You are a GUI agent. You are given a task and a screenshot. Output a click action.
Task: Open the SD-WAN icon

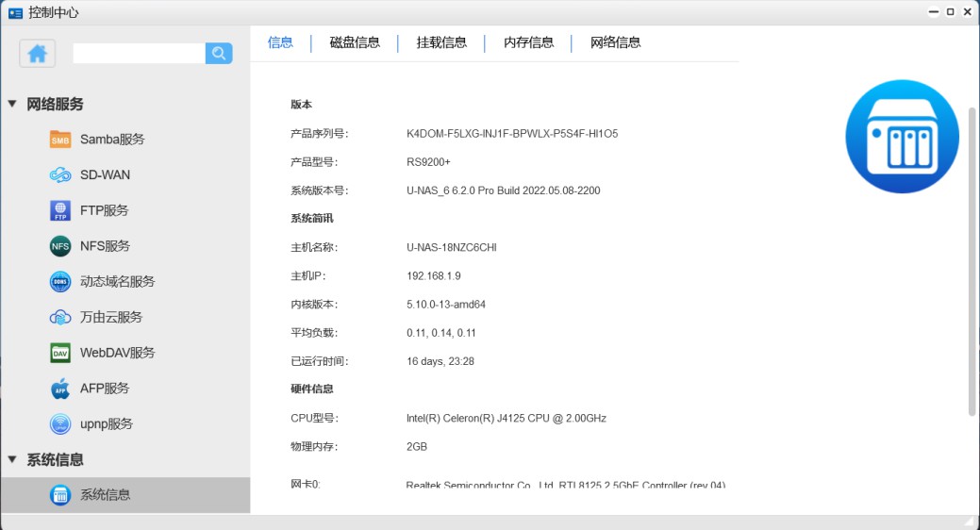[x=60, y=175]
